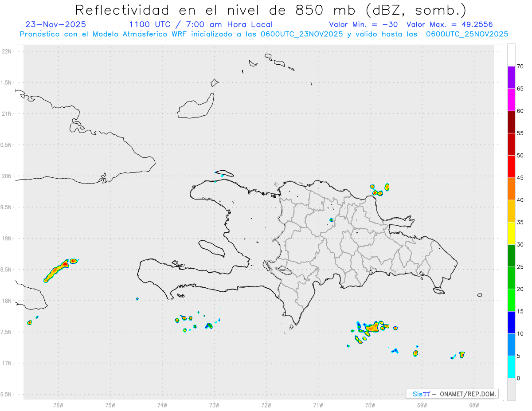The image size is (532, 411).
Task: Click the magenta 60-65 dBZ legend swatch
Action: pos(511,99)
